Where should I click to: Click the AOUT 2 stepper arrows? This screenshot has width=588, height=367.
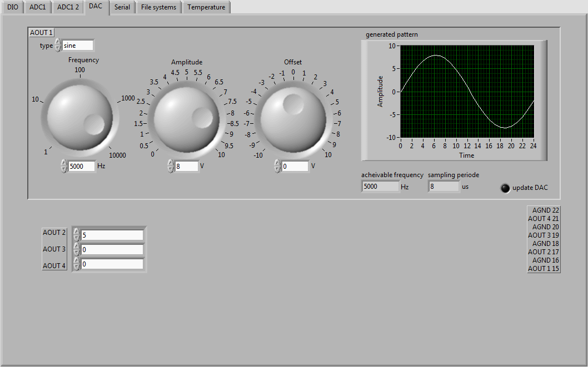coord(77,235)
